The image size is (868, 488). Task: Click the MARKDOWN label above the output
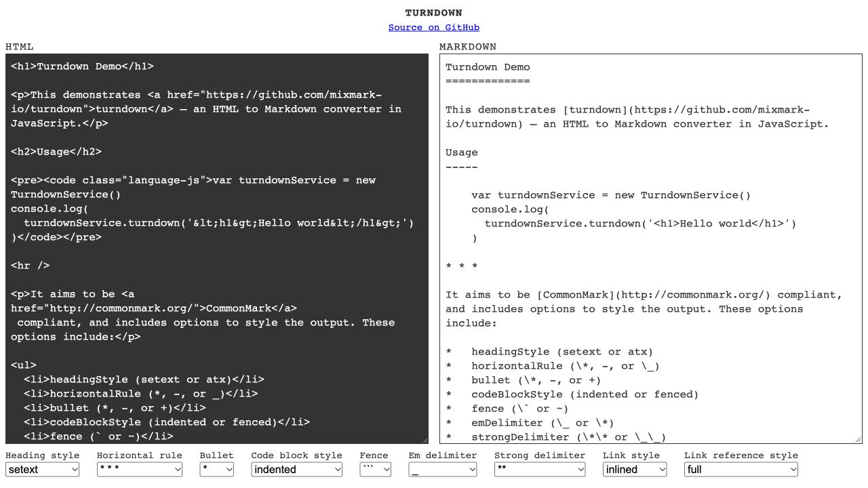coord(468,47)
